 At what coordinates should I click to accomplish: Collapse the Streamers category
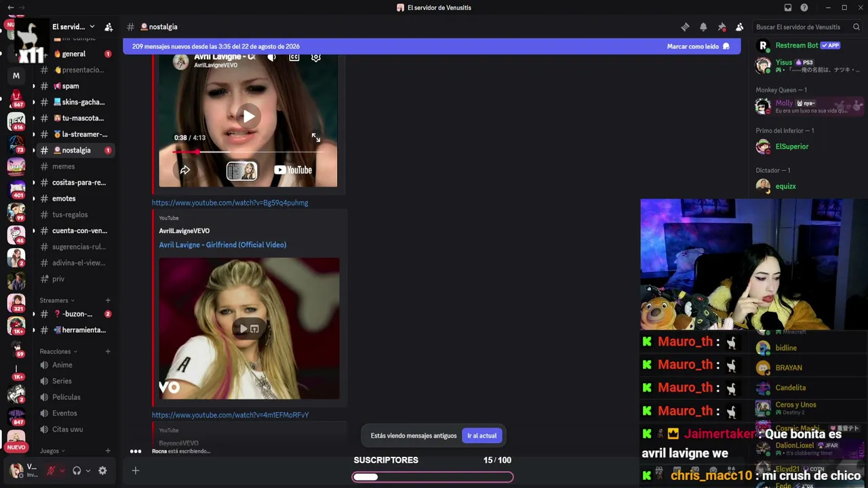click(x=57, y=300)
